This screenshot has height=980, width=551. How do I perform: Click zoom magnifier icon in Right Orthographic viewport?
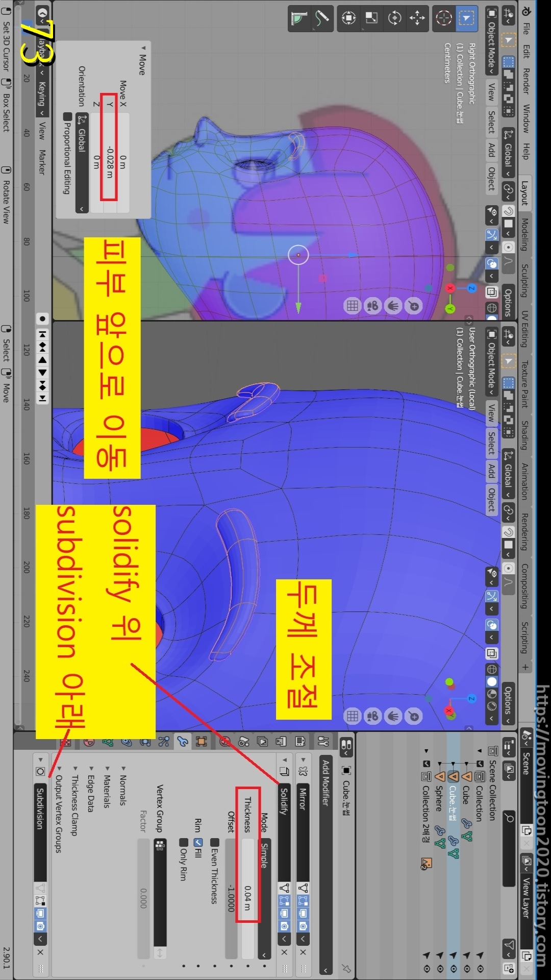tap(414, 306)
